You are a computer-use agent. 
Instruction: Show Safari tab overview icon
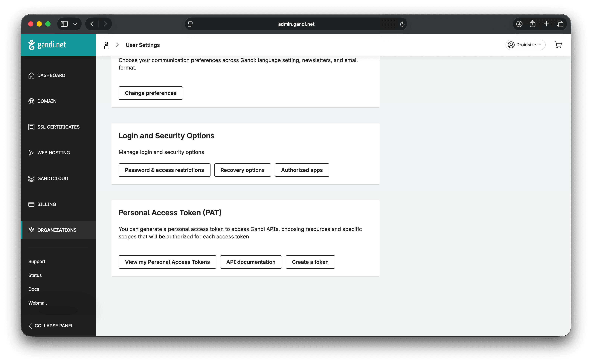(560, 24)
